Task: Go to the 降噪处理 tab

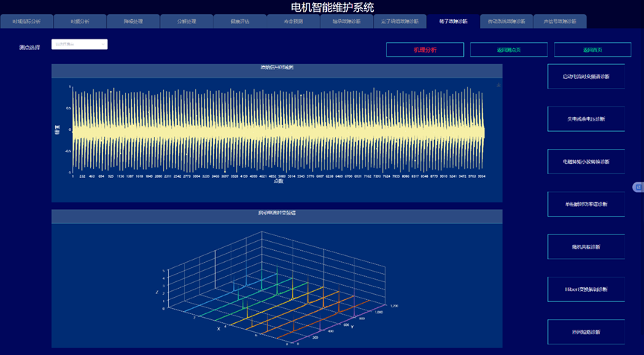Action: click(x=133, y=22)
